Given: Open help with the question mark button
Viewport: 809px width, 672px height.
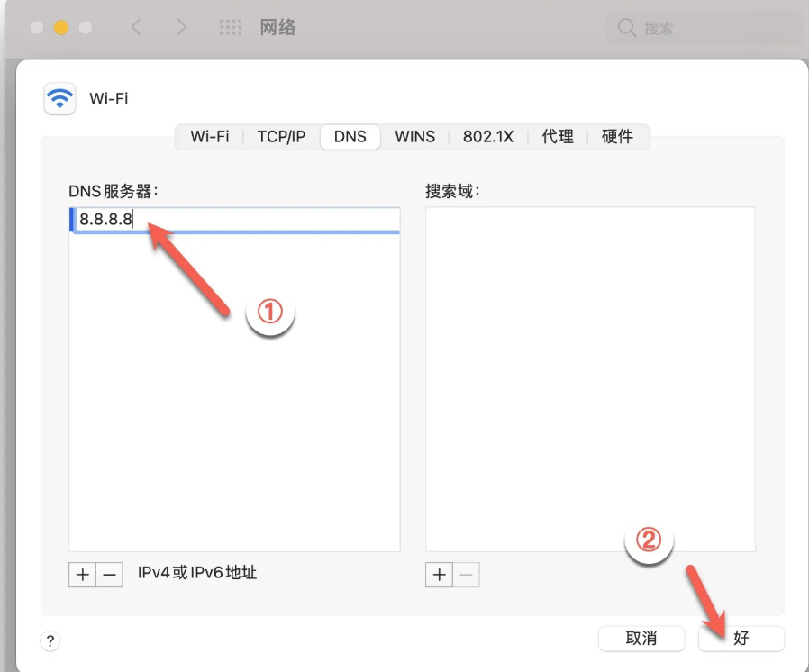Looking at the screenshot, I should coord(50,641).
